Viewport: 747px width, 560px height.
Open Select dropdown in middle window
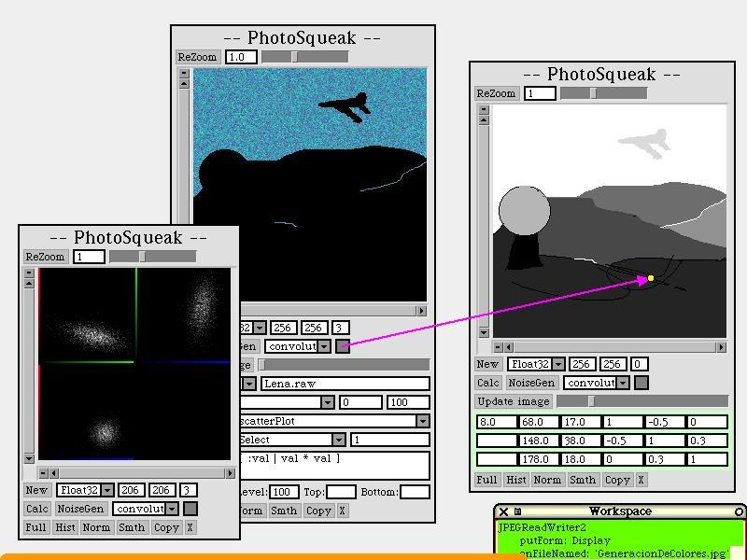coord(339,440)
